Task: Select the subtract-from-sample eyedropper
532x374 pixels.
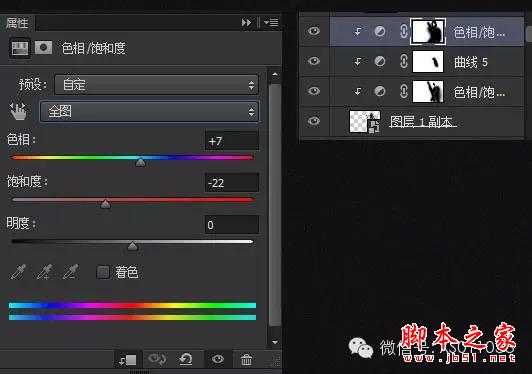Action: (x=71, y=272)
